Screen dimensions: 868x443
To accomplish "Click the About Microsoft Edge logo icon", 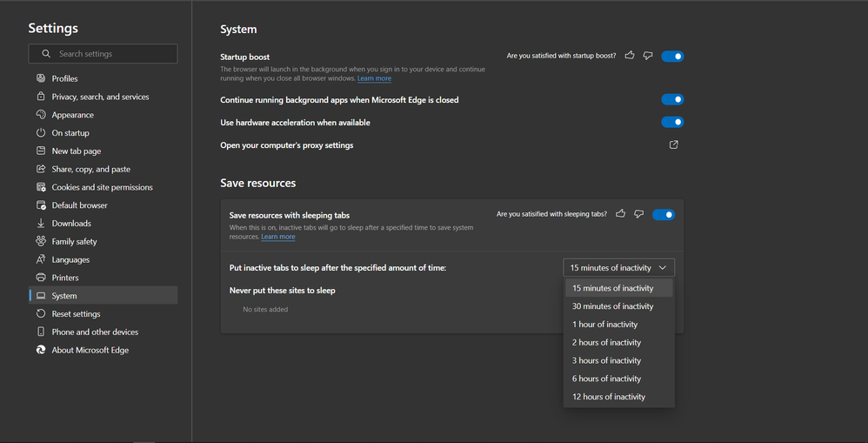I will click(x=41, y=350).
